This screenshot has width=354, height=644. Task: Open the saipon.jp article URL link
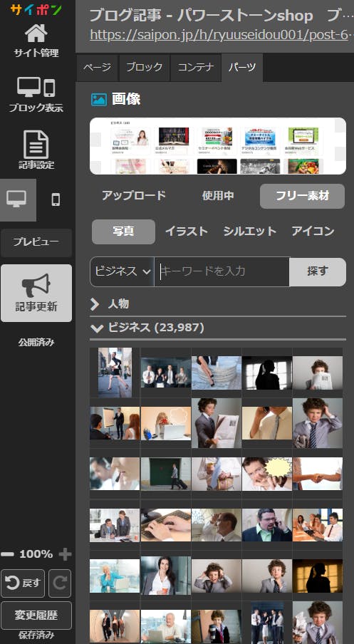[220, 35]
